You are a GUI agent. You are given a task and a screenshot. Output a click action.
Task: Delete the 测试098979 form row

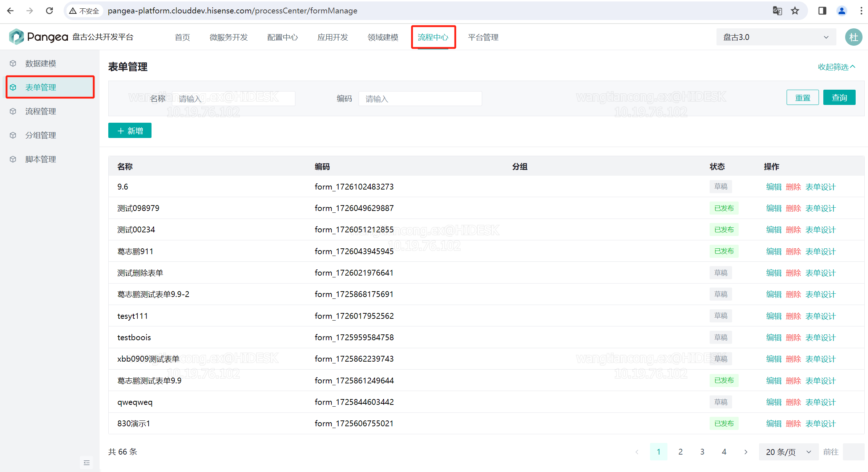tap(793, 208)
